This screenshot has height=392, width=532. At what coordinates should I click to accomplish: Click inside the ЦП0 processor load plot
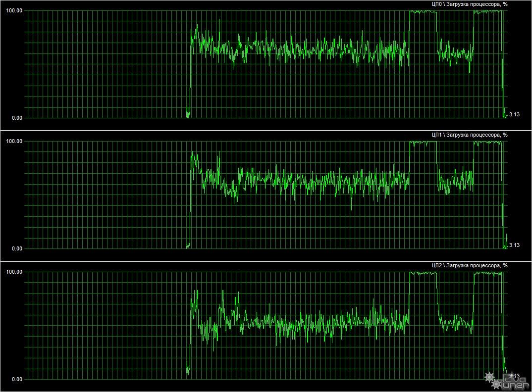pos(266,64)
